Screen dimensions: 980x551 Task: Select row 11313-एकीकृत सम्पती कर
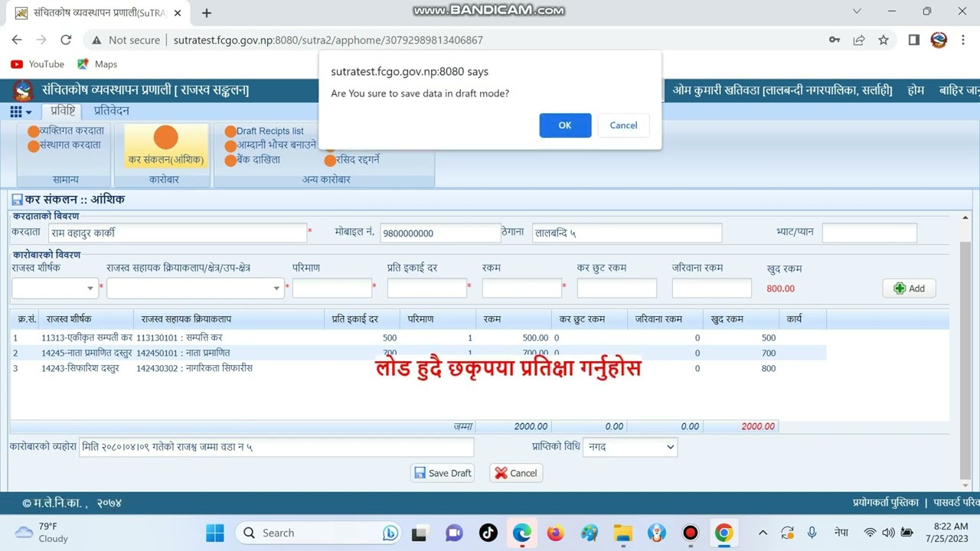coord(418,337)
